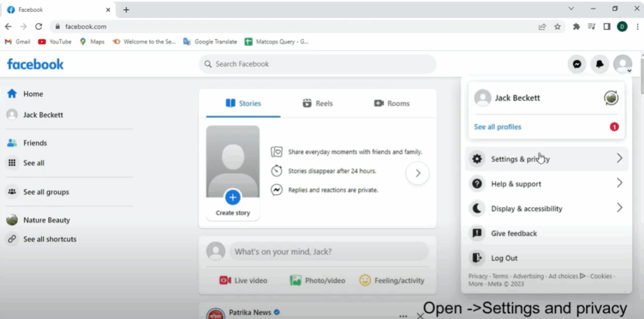Image resolution: width=644 pixels, height=319 pixels.
Task: Expand the Help & support chevron
Action: [619, 183]
